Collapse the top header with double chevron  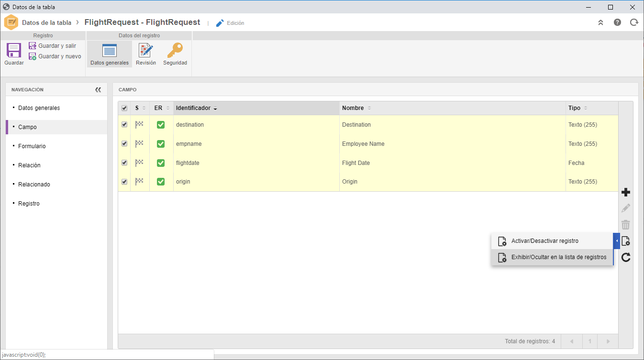601,22
